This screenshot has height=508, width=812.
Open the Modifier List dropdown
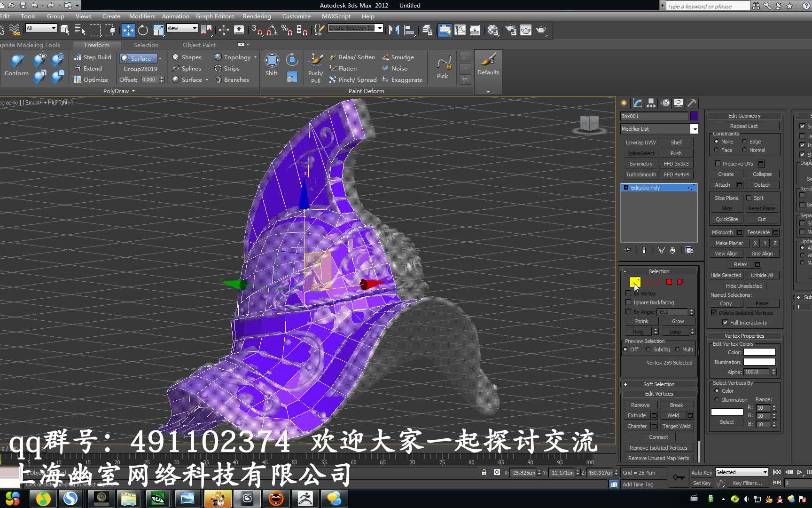(695, 129)
